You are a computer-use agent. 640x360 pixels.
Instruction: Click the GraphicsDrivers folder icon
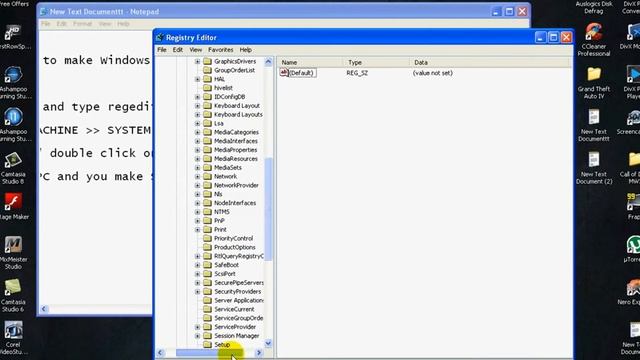pyautogui.click(x=207, y=61)
